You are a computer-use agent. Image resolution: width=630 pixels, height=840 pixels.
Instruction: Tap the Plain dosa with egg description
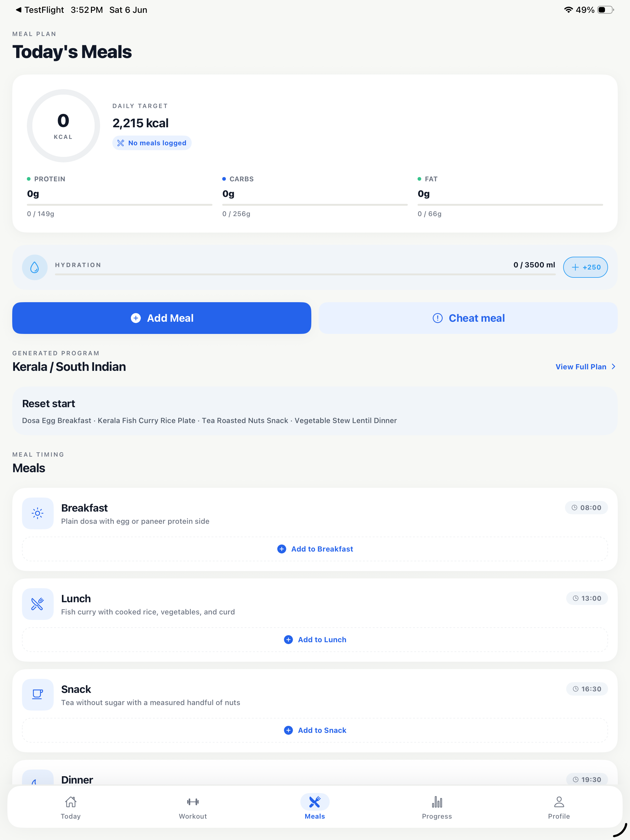pos(135,521)
